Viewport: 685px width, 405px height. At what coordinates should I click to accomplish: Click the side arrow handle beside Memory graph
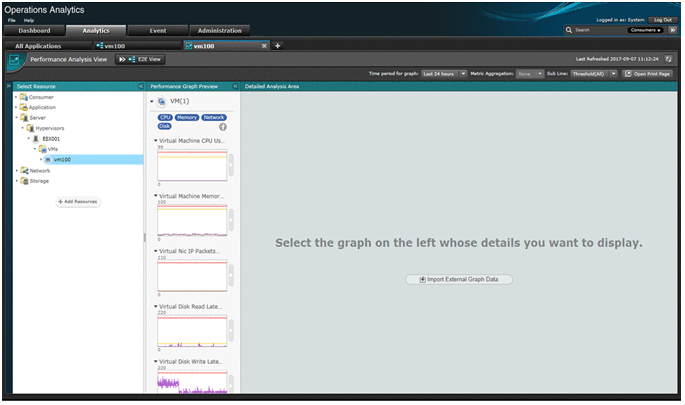click(231, 220)
